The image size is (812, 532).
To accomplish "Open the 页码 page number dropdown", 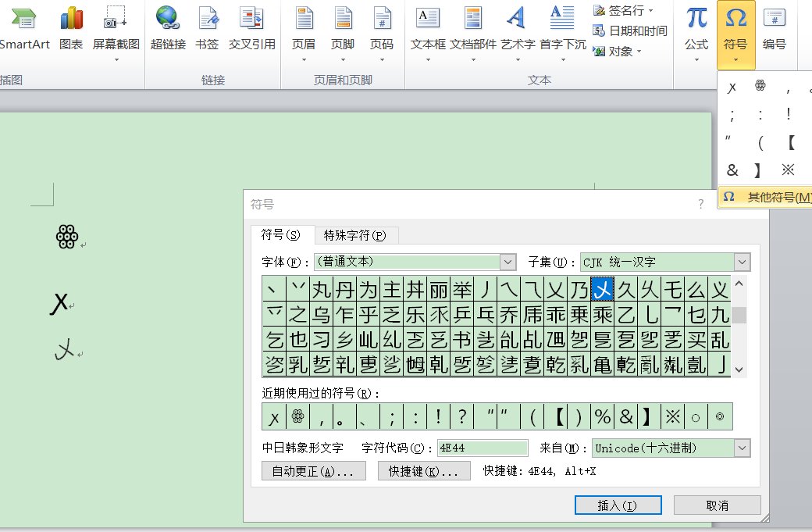I will 382,34.
